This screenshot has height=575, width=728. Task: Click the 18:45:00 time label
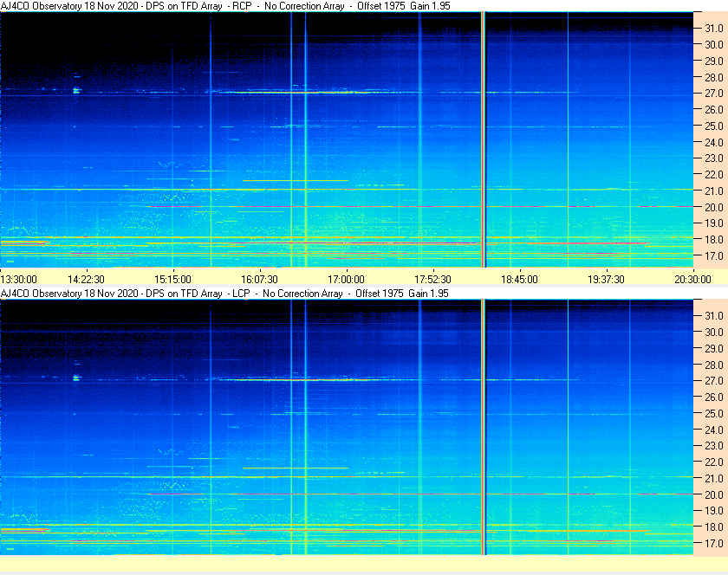pos(519,279)
